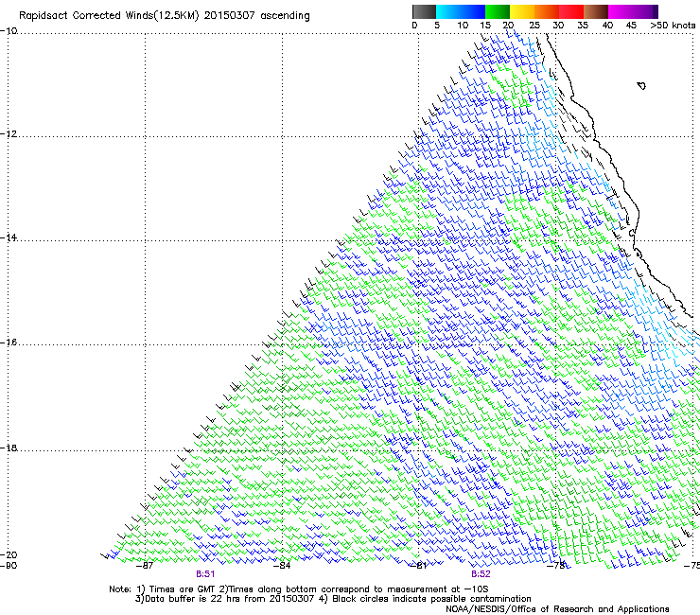Image resolution: width=700 pixels, height=615 pixels.
Task: Click the '-20' latitude axis label
Action: tap(9, 554)
